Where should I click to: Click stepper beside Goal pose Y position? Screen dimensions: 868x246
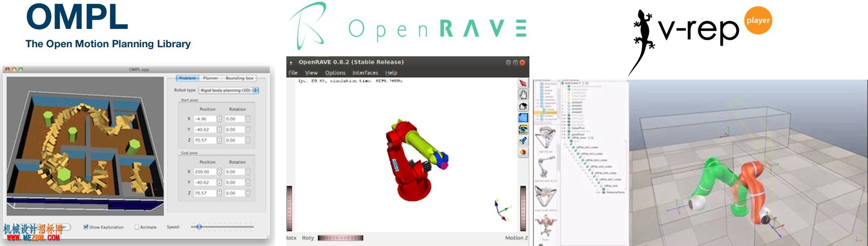pos(219,182)
